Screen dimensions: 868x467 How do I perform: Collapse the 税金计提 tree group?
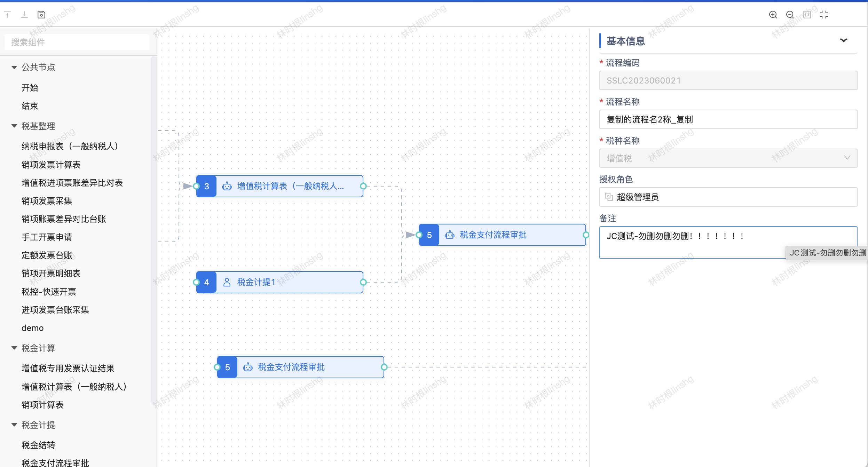click(14, 425)
